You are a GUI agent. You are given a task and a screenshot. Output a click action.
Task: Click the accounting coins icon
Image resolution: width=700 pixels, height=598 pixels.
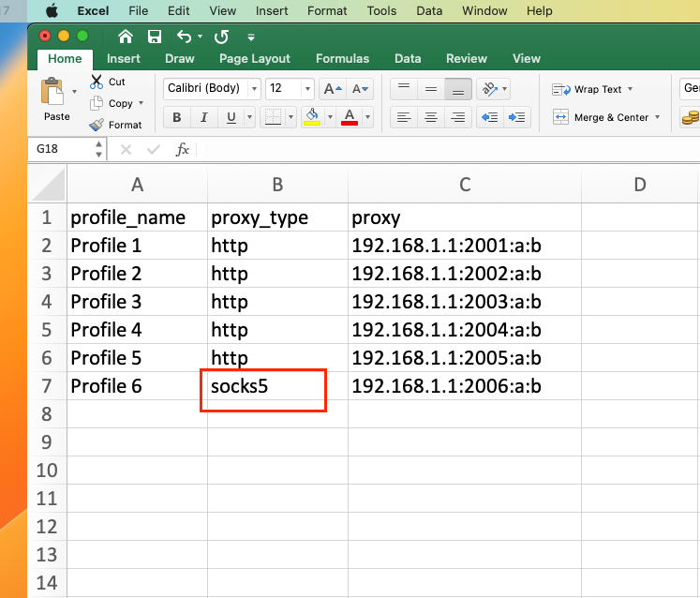pyautogui.click(x=691, y=117)
